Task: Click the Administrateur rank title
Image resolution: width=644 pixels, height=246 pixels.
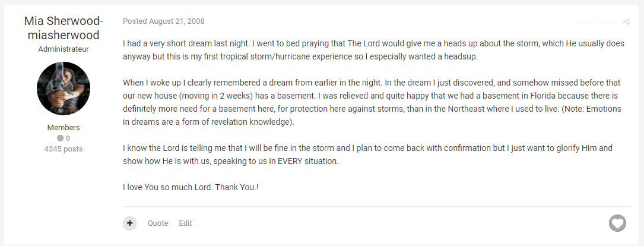Action: 64,49
